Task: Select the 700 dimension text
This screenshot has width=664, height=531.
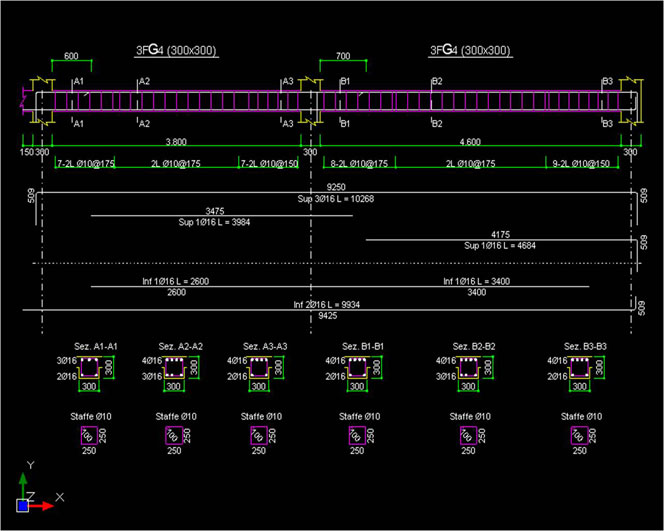Action: coord(343,56)
